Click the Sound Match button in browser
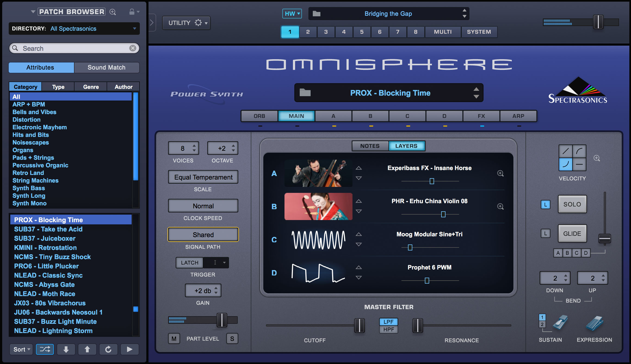The width and height of the screenshot is (631, 364). pyautogui.click(x=106, y=67)
